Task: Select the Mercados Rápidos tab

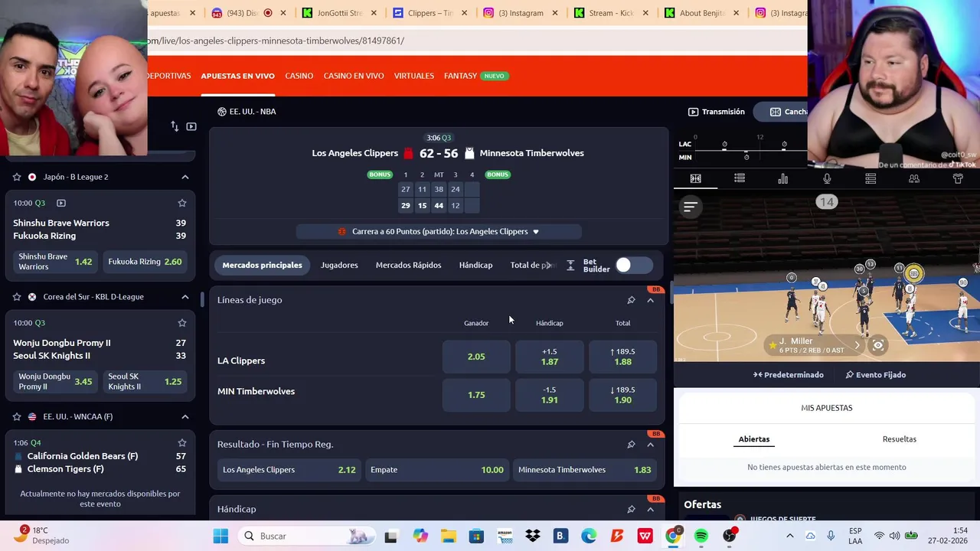Action: (x=408, y=265)
